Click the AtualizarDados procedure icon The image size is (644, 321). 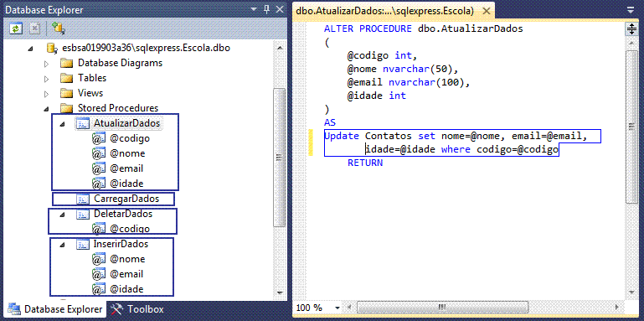coord(83,123)
